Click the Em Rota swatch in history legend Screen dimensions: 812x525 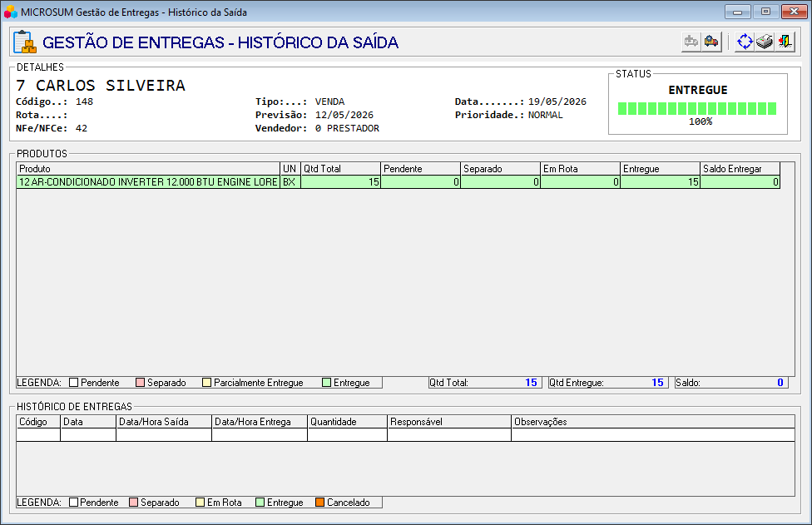point(200,503)
